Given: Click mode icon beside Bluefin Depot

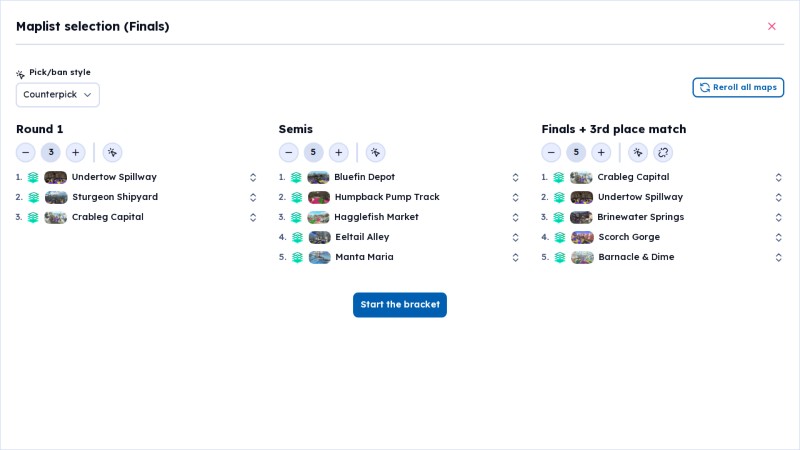Looking at the screenshot, I should (296, 177).
